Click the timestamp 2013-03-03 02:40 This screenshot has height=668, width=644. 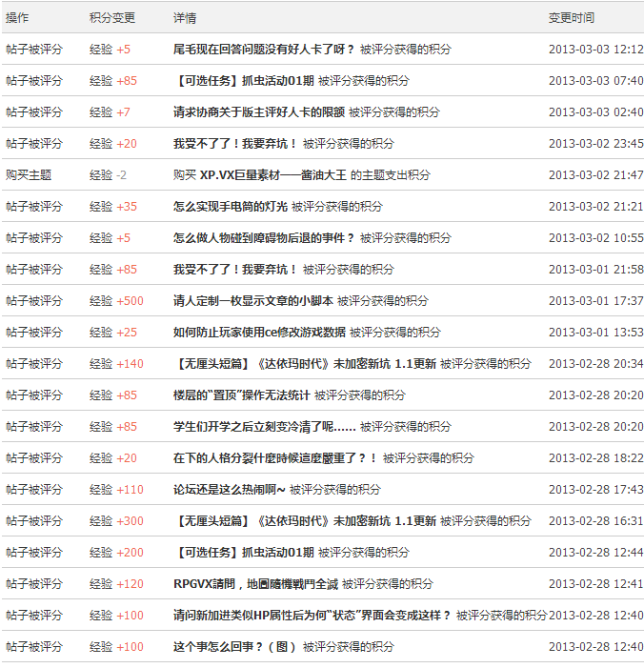pyautogui.click(x=595, y=112)
